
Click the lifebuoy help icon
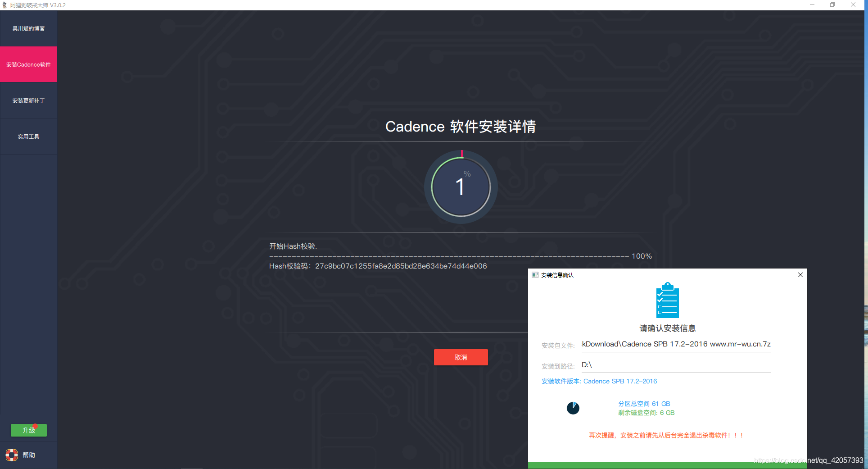(12, 455)
